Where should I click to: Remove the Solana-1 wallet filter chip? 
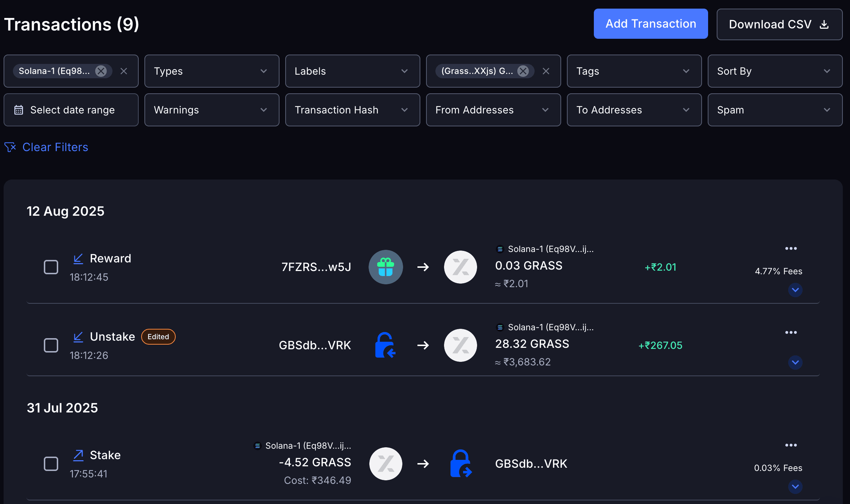click(101, 71)
